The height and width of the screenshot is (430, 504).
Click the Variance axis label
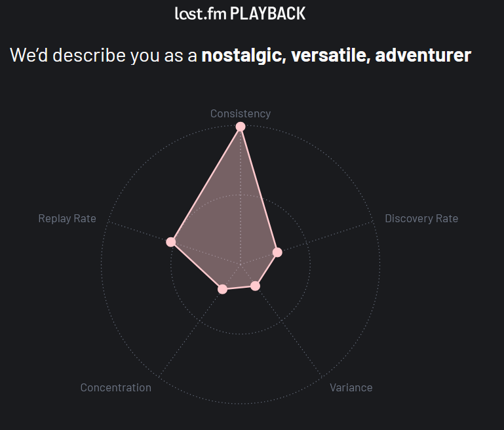click(x=351, y=387)
